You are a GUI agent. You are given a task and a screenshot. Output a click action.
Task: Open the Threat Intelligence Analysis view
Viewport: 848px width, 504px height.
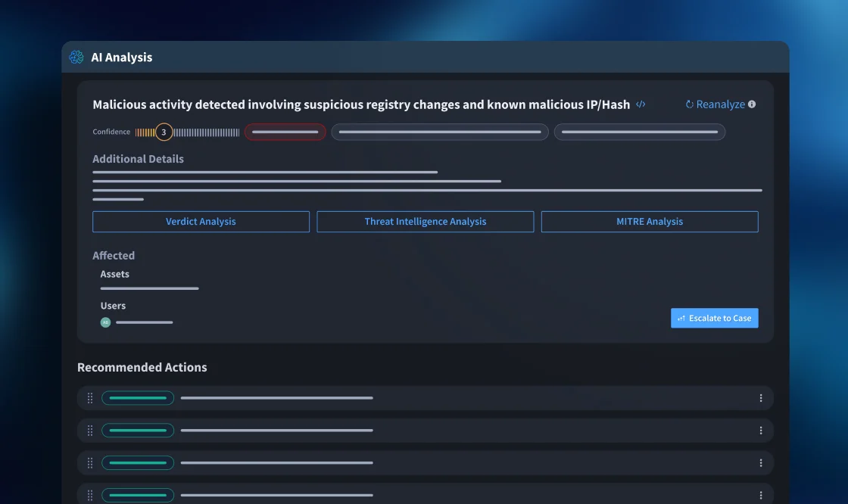point(425,221)
